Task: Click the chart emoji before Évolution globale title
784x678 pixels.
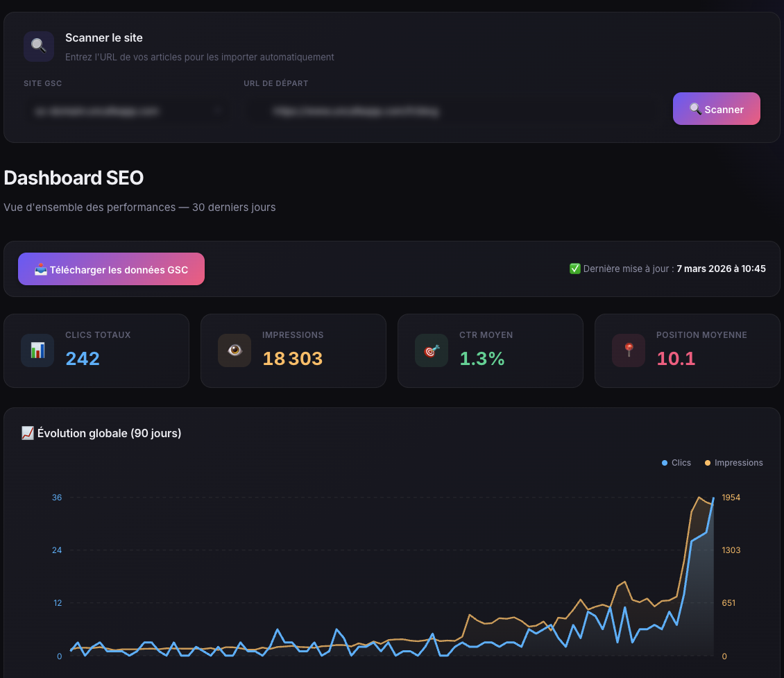Action: click(x=28, y=433)
